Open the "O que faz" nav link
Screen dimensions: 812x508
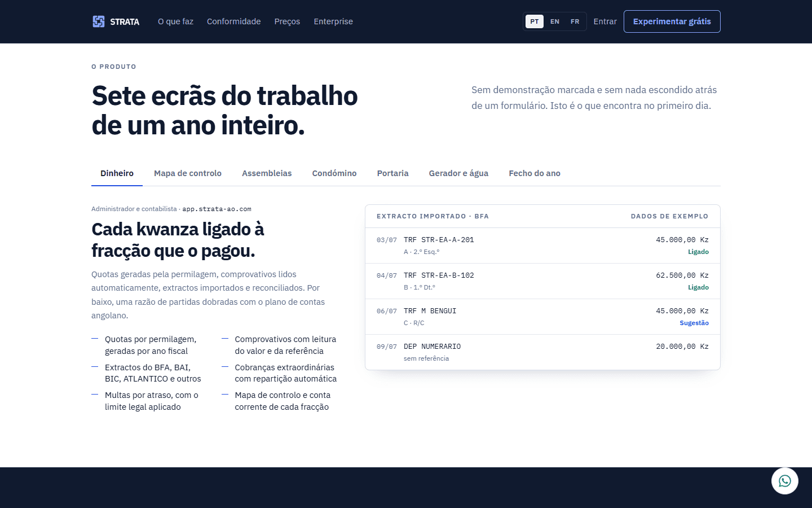(175, 21)
